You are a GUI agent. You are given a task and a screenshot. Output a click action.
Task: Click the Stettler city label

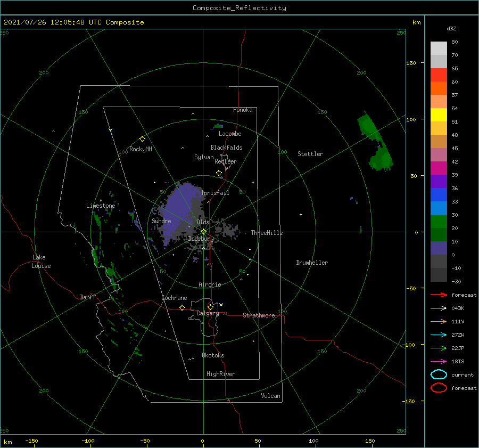tap(310, 154)
